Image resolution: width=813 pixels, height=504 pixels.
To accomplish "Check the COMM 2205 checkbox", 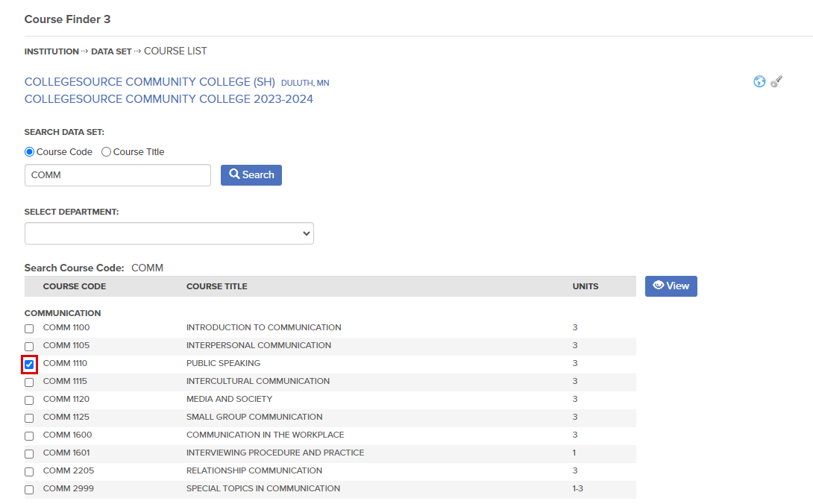I will tap(29, 472).
